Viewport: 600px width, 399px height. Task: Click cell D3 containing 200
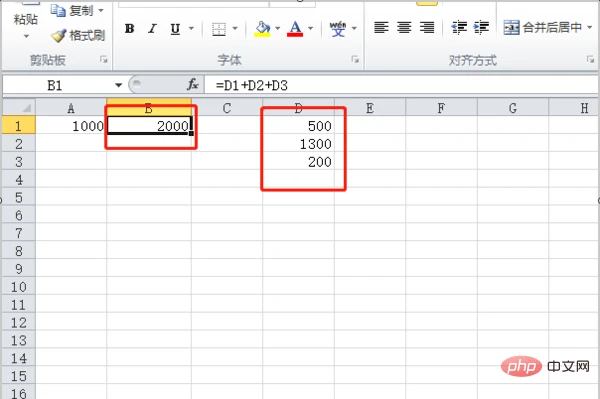[298, 161]
